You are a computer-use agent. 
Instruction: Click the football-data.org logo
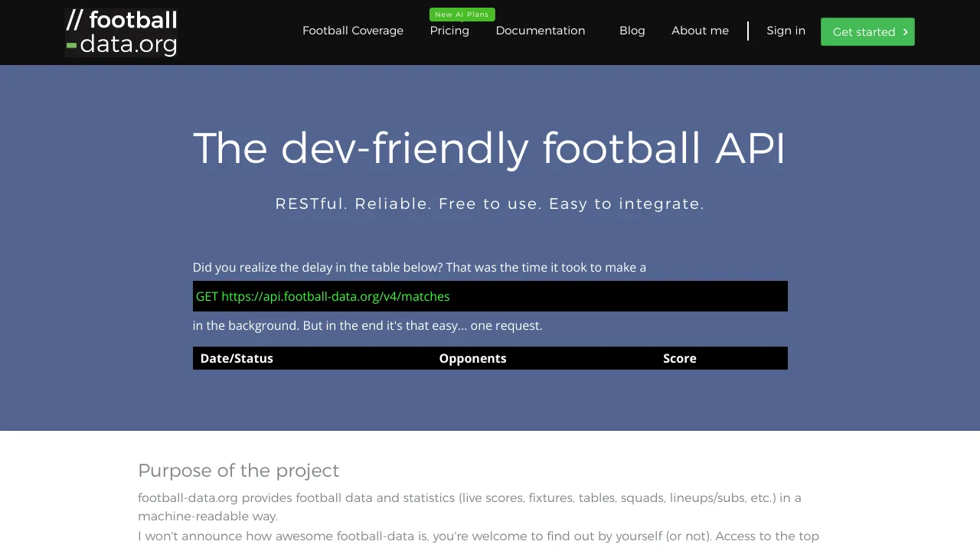pos(121,32)
